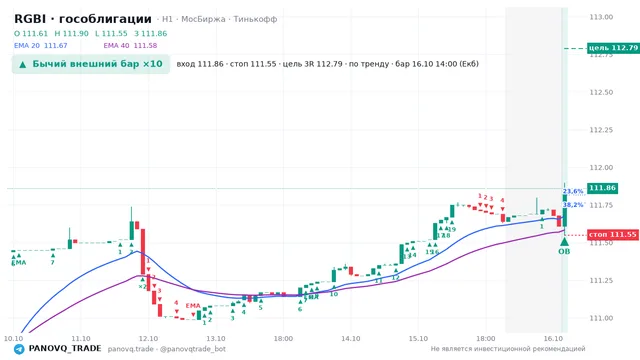
Task: Click the low value 'L 111.55'
Action: 111,33
